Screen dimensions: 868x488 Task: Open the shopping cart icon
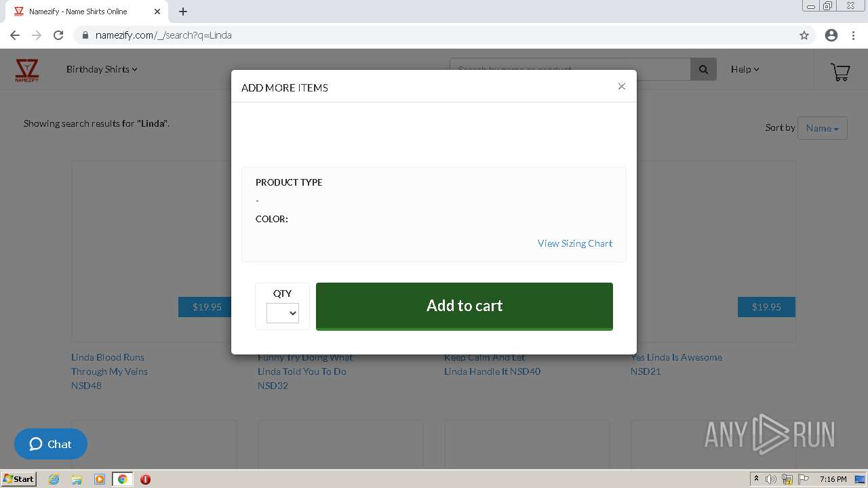(840, 71)
